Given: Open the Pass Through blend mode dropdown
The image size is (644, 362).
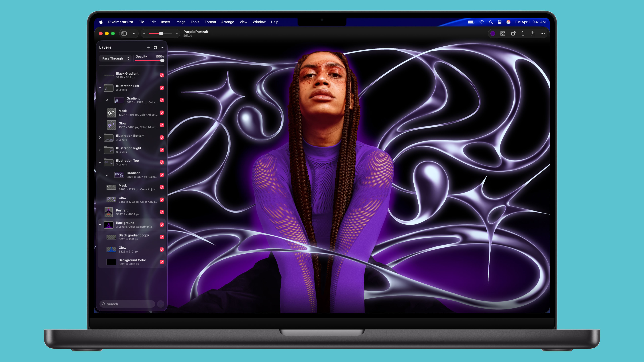Looking at the screenshot, I should [115, 58].
